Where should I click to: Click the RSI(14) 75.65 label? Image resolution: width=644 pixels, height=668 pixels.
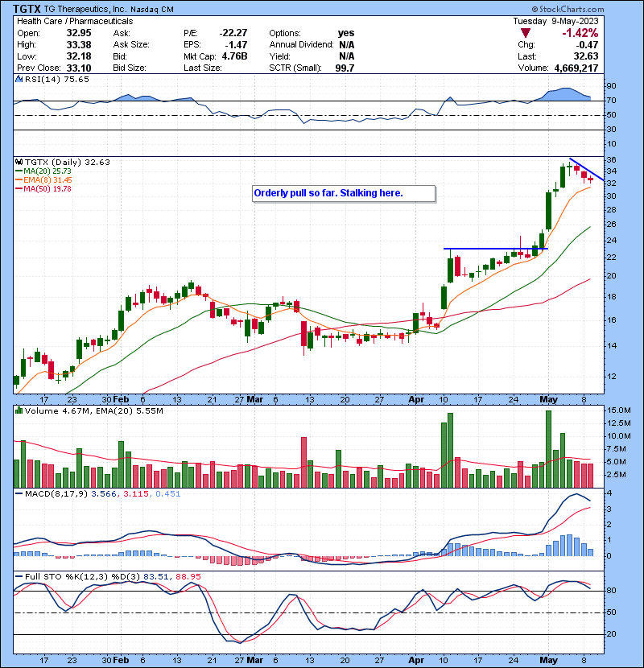tap(57, 79)
